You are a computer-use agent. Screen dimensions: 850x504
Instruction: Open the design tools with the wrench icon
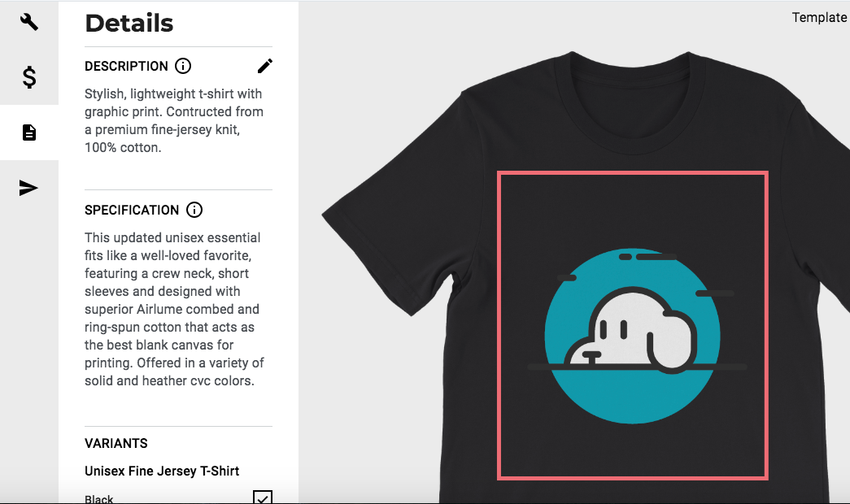coord(29,22)
